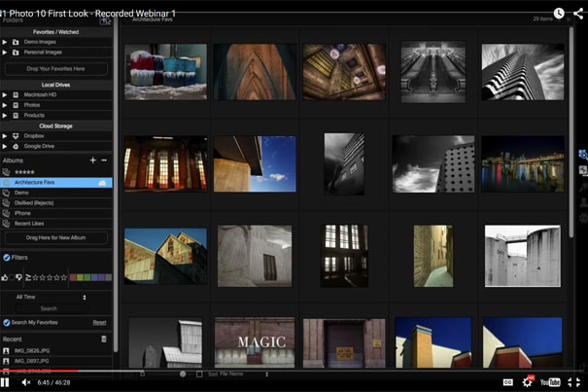Viewport: 588px width, 392px height.
Task: Filter by red color label
Action: (73, 277)
